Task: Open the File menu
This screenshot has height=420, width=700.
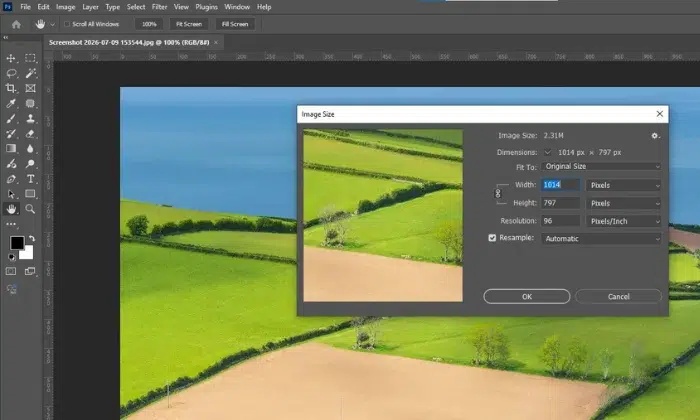Action: tap(25, 7)
